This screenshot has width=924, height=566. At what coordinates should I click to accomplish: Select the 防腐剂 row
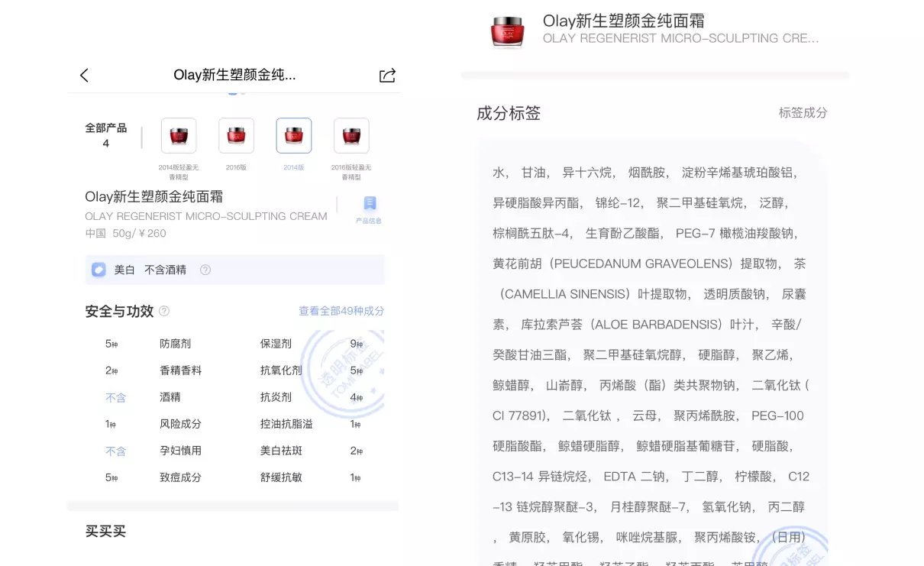tap(154, 344)
